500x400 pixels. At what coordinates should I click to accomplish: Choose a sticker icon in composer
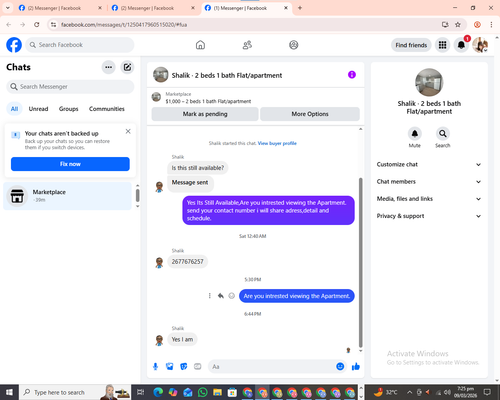[184, 367]
